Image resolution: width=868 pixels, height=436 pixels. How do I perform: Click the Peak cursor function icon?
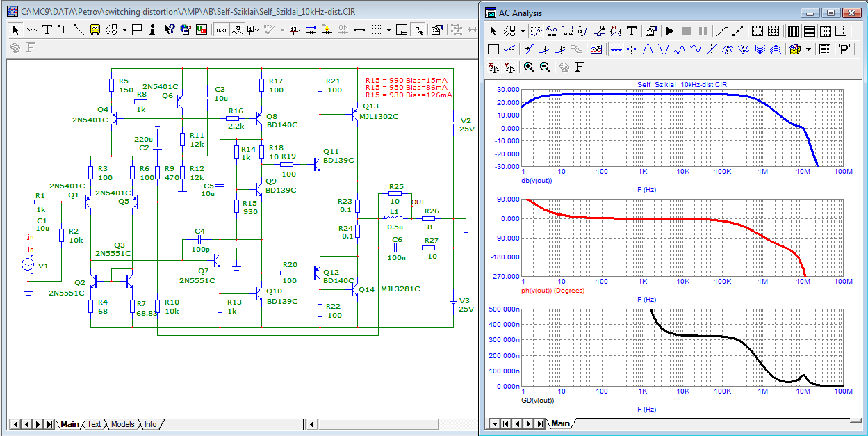[648, 49]
